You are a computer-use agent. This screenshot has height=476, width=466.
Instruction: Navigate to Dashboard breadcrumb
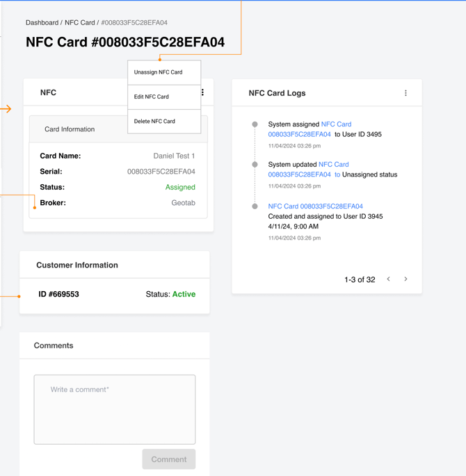[x=42, y=23]
